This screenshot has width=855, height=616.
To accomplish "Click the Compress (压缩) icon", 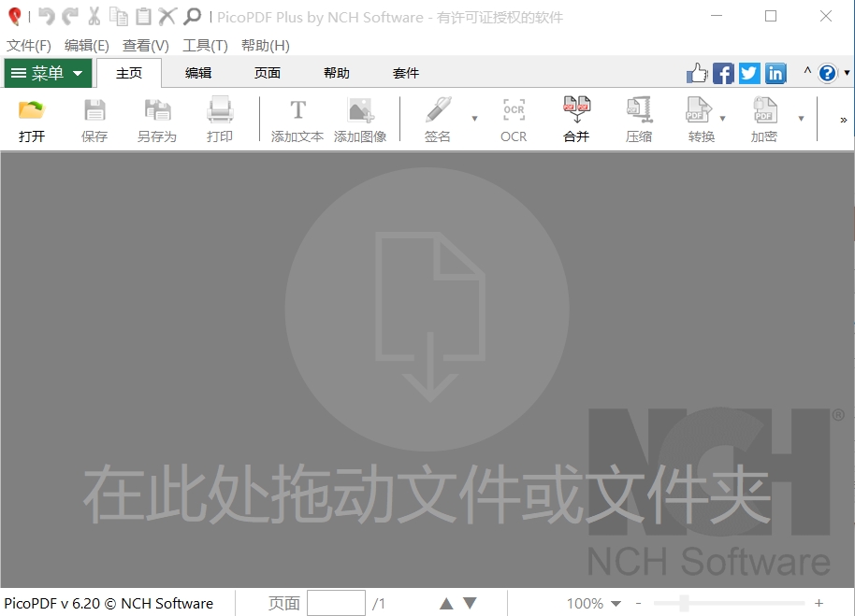I will [x=639, y=109].
